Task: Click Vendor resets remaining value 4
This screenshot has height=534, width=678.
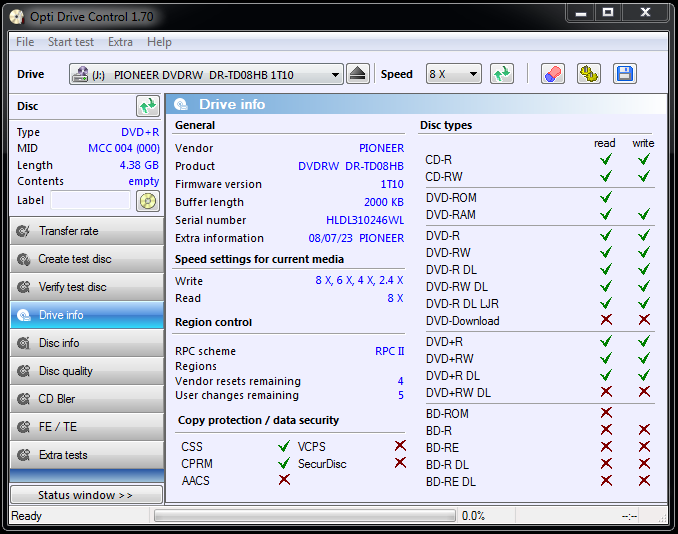Action: point(400,381)
